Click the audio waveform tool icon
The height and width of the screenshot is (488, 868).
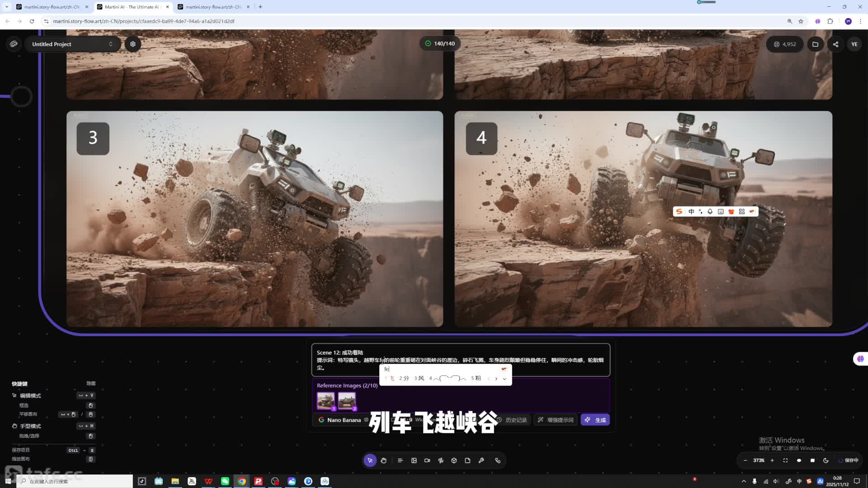441,460
